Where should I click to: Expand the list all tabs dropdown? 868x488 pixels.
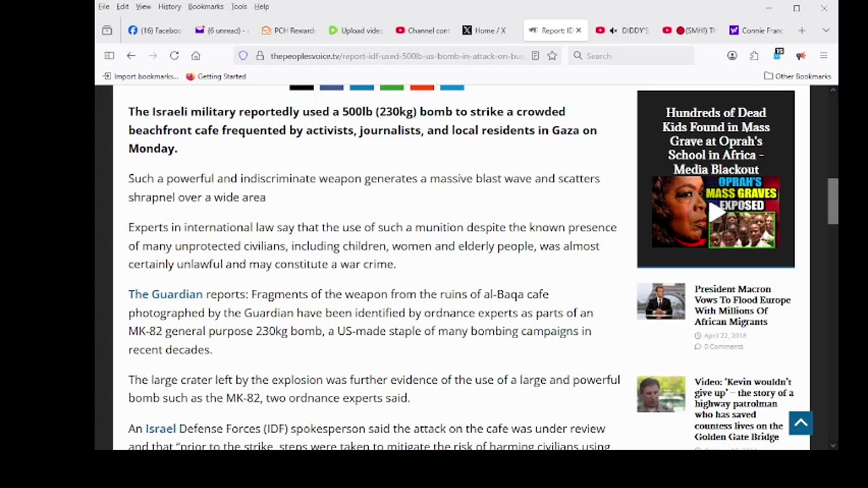click(826, 30)
